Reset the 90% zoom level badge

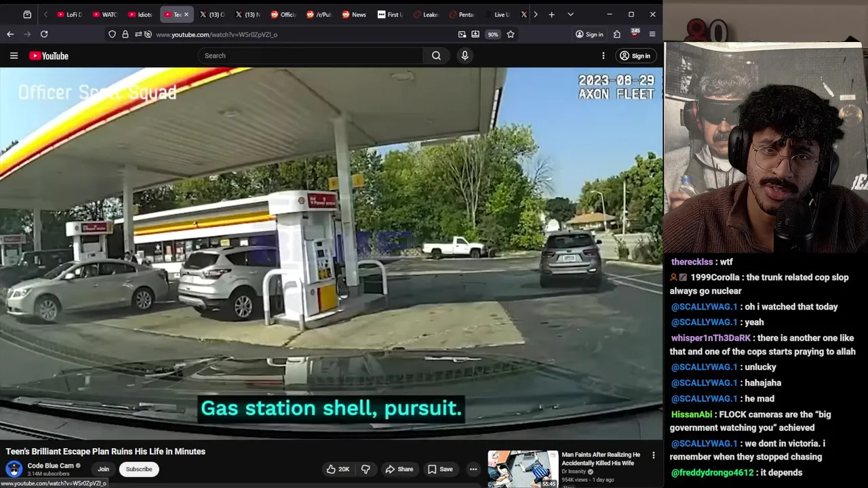point(492,34)
